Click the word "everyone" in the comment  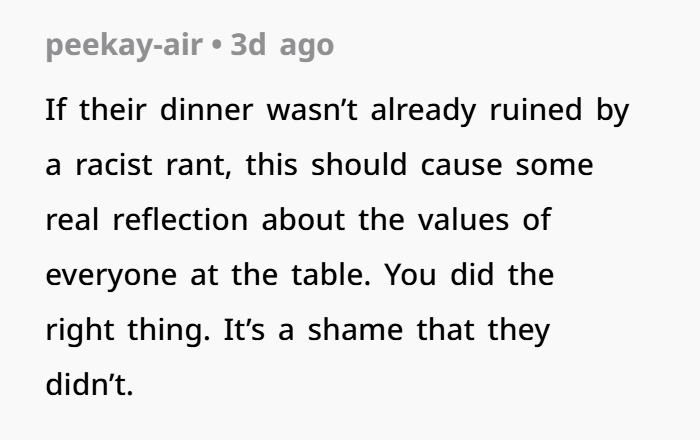[107, 275]
